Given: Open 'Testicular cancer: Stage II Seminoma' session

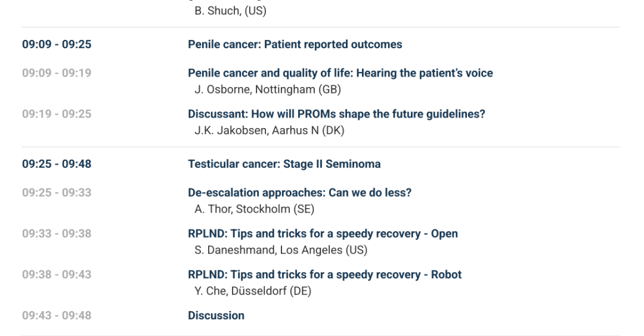Looking at the screenshot, I should tap(284, 164).
